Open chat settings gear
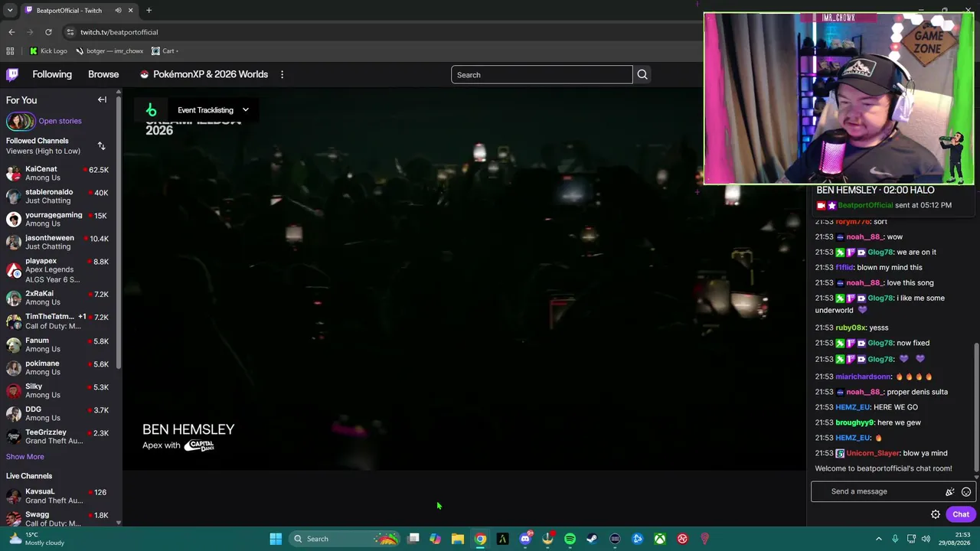 point(936,515)
